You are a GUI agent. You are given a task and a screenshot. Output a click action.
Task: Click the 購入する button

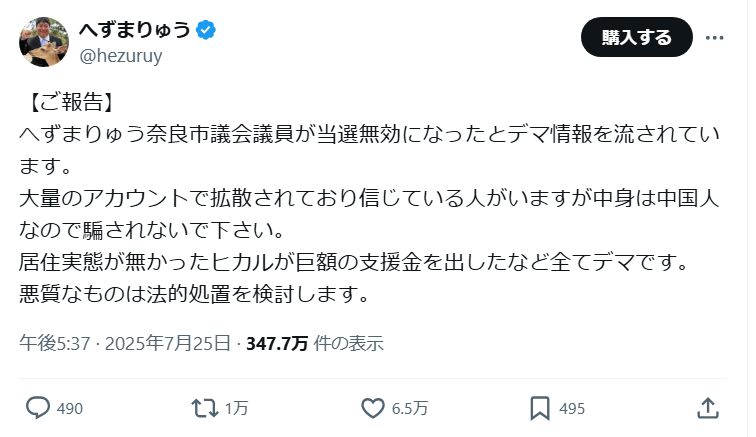tap(637, 37)
